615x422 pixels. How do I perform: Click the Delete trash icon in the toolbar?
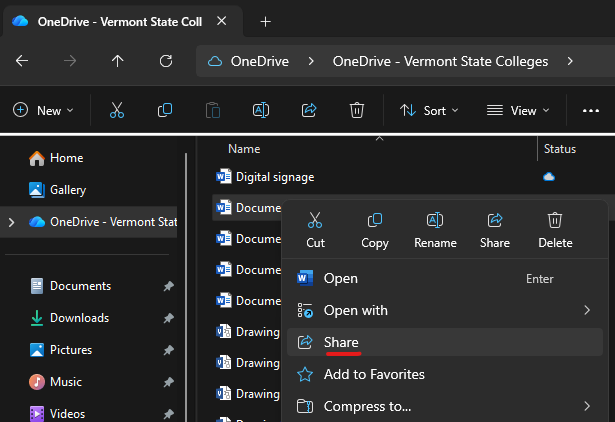[357, 110]
